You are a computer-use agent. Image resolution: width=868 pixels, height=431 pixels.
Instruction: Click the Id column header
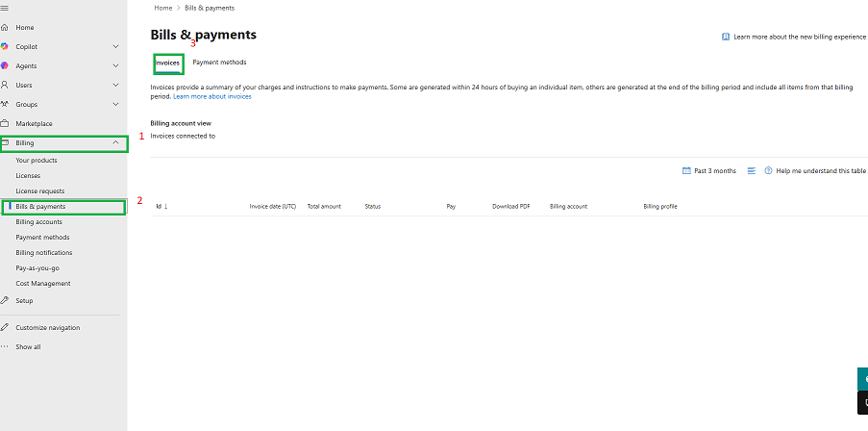click(159, 206)
